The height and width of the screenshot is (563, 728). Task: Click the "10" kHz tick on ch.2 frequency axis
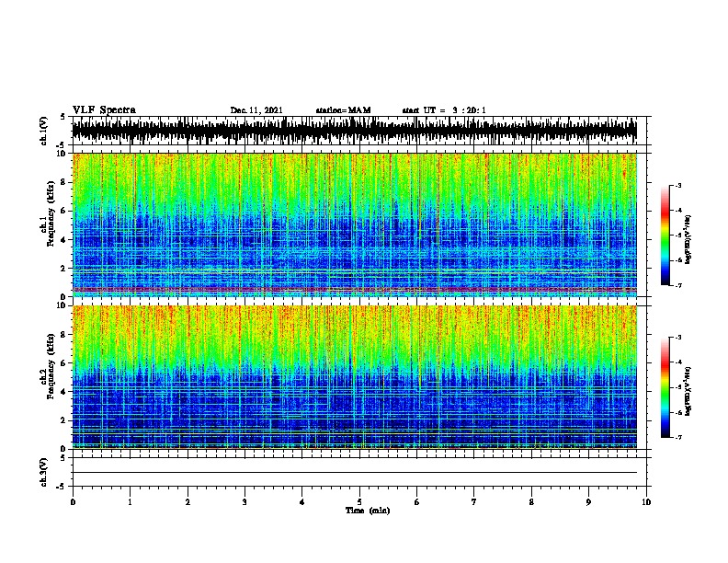(62, 305)
